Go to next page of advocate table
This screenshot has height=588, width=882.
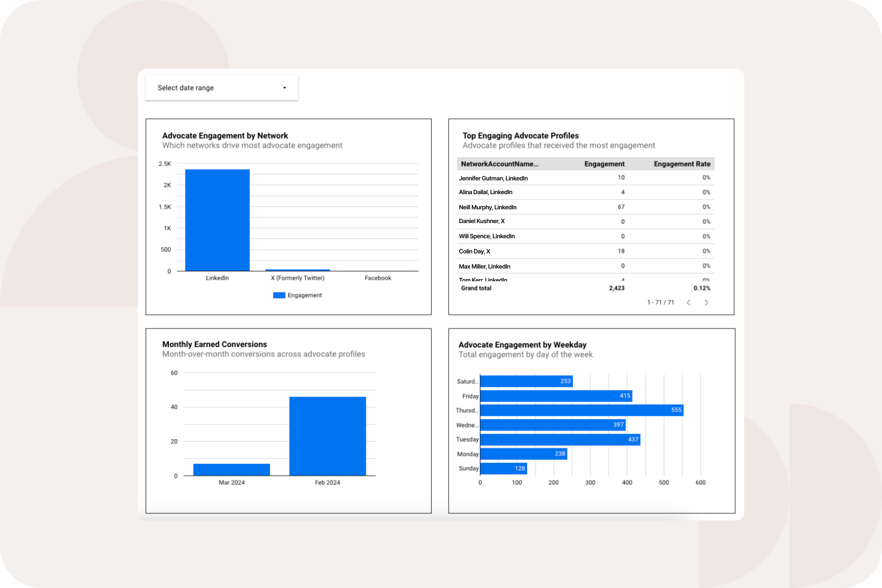pos(706,302)
